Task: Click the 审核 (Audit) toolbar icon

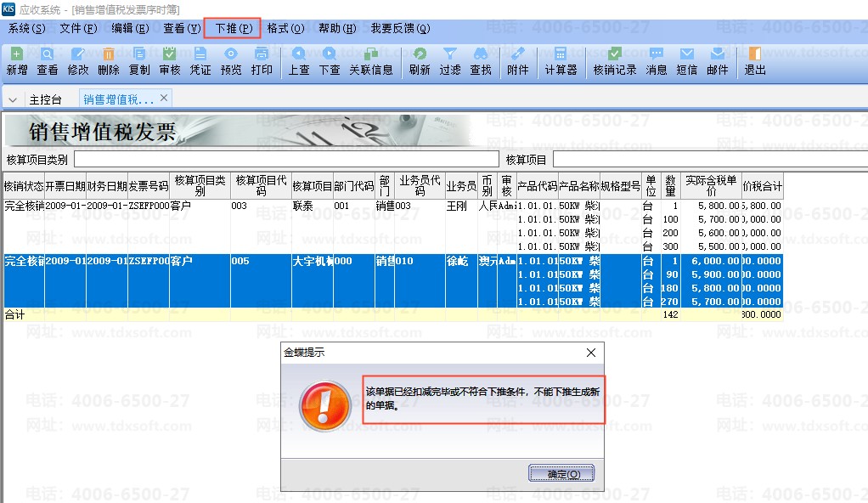Action: 170,60
